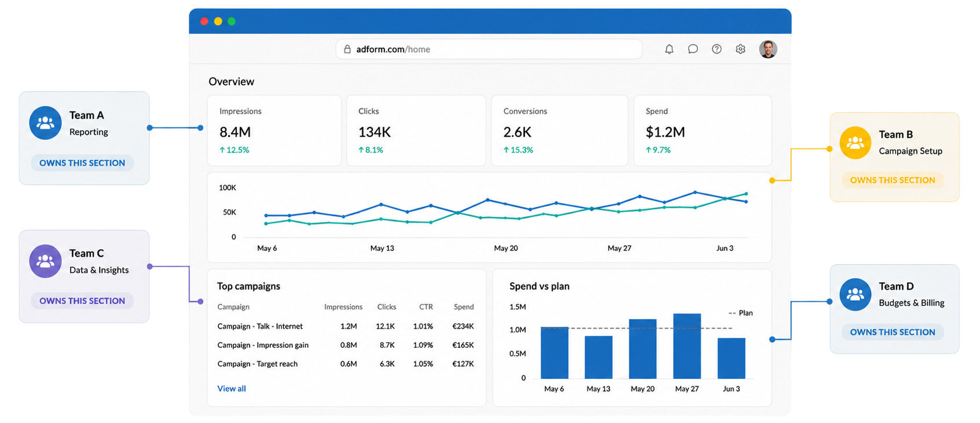This screenshot has width=980, height=423.
Task: Click the lock icon in address bar
Action: tap(347, 49)
